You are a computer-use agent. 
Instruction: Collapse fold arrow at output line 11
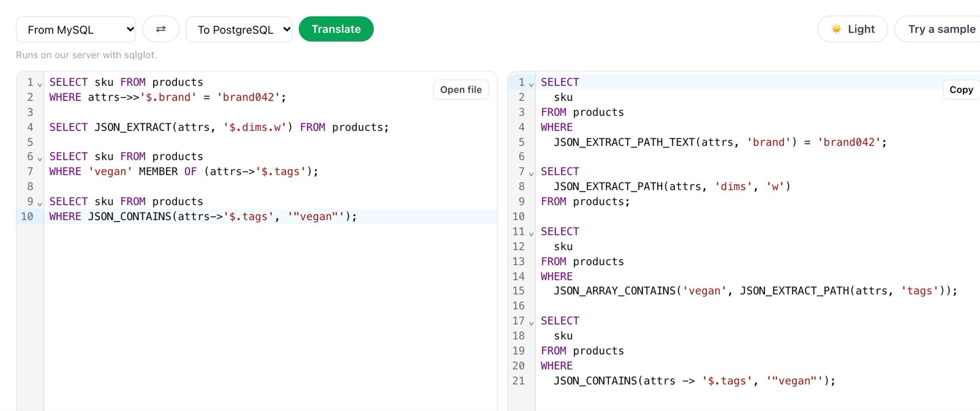click(x=531, y=233)
